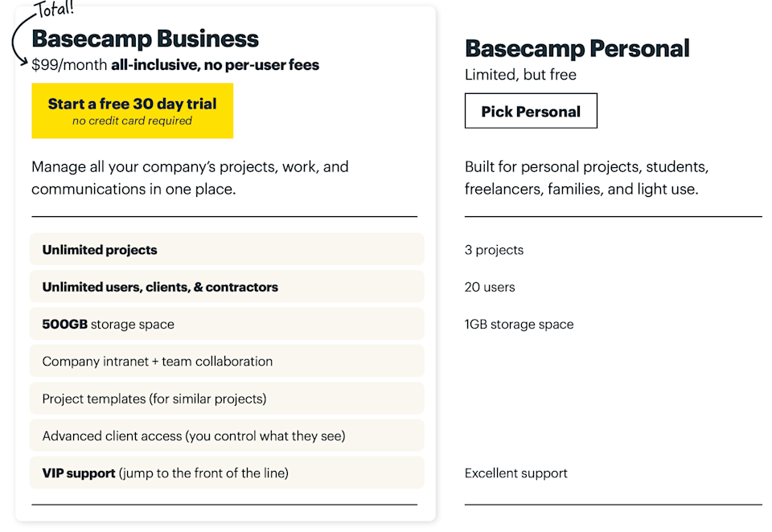The height and width of the screenshot is (532, 772).
Task: Select the 1GB storage space text
Action: click(519, 325)
